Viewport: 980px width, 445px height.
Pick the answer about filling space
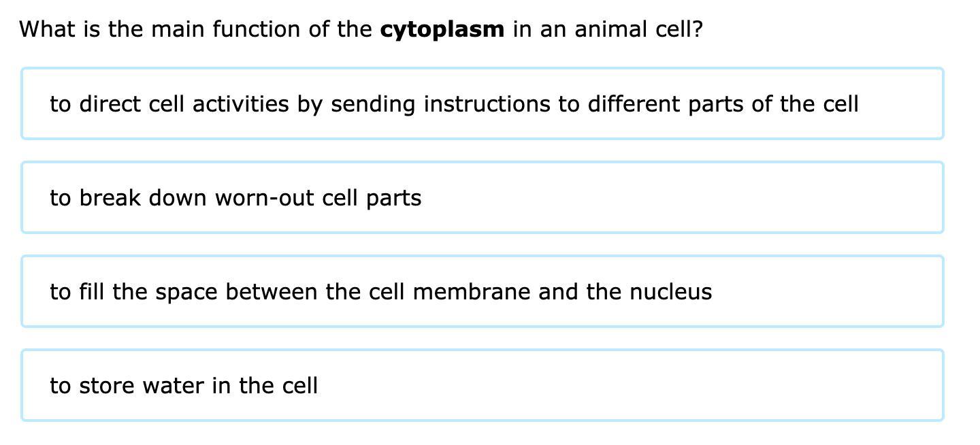380,292
